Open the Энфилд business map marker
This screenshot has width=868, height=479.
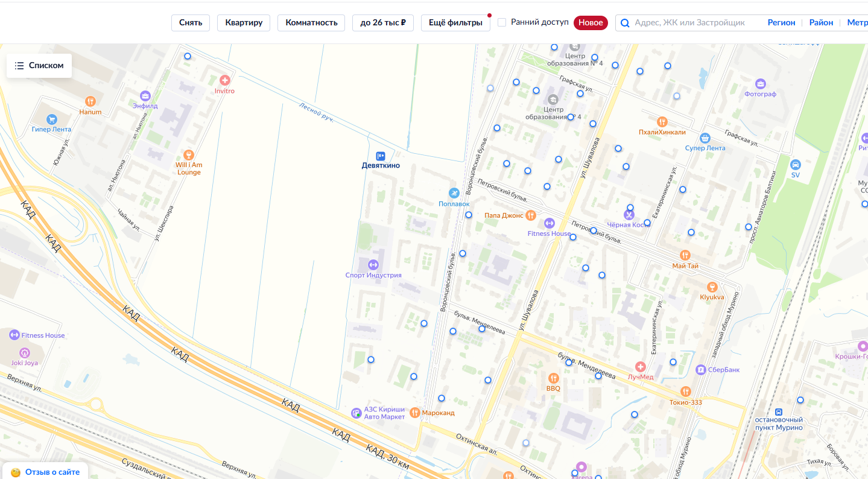tap(145, 95)
